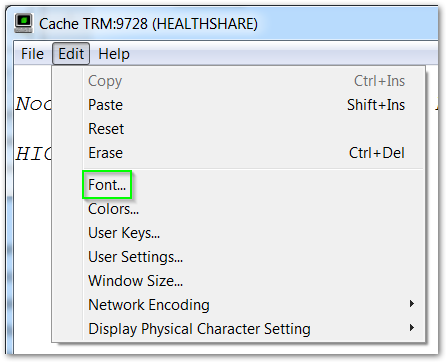Click the italic 'HIC' terminal text

(33, 154)
